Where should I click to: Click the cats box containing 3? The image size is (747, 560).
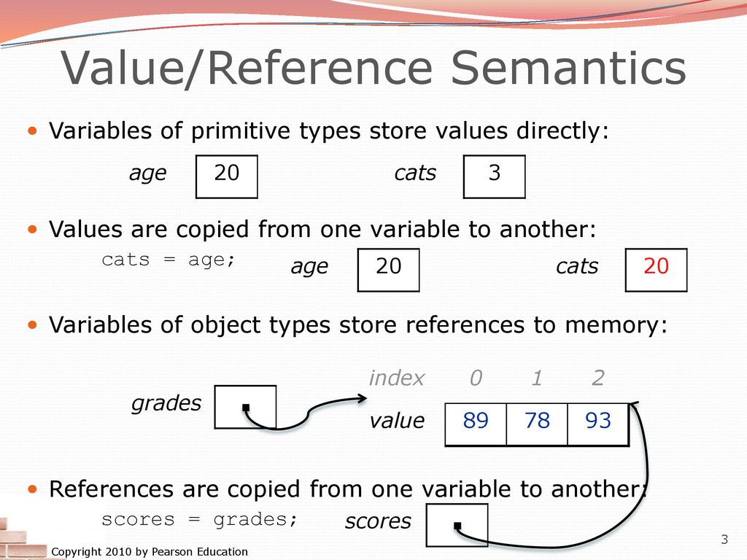point(495,176)
